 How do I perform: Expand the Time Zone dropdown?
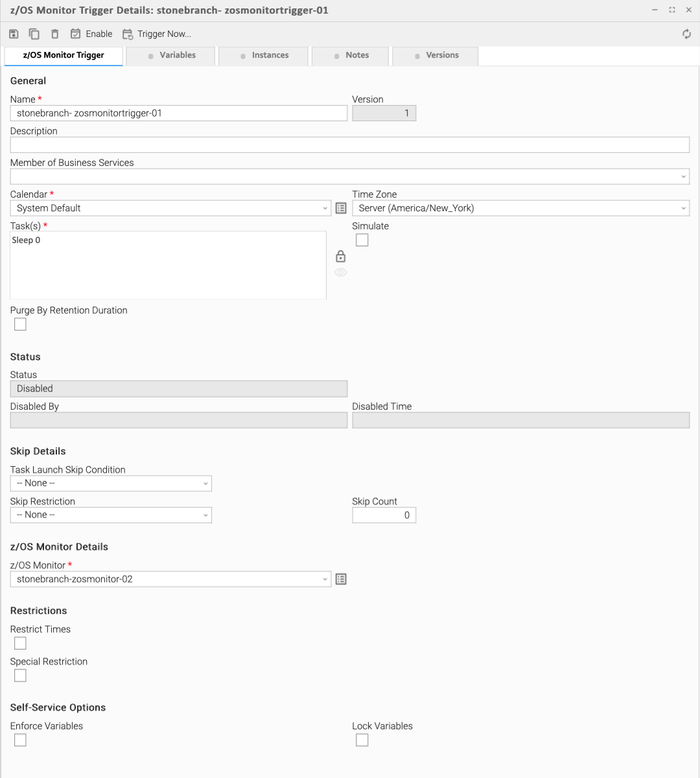520,208
